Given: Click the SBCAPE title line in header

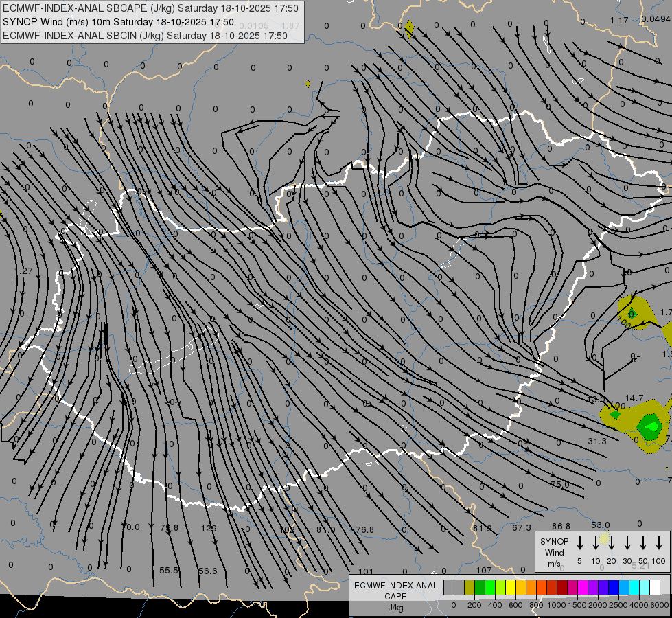Looking at the screenshot, I should click(150, 8).
